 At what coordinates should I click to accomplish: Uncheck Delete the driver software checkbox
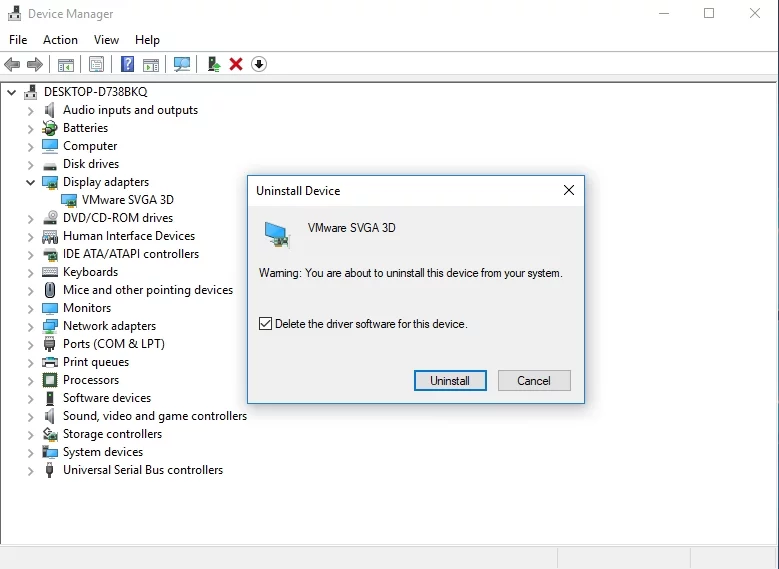265,324
